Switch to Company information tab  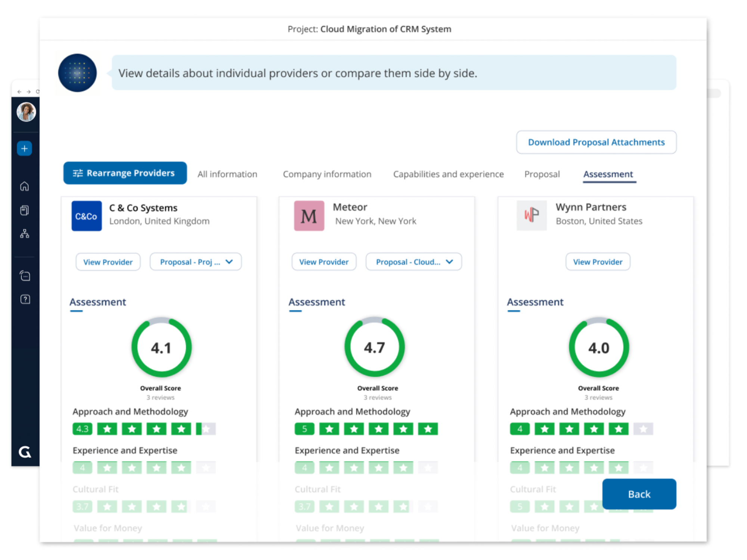pos(327,174)
